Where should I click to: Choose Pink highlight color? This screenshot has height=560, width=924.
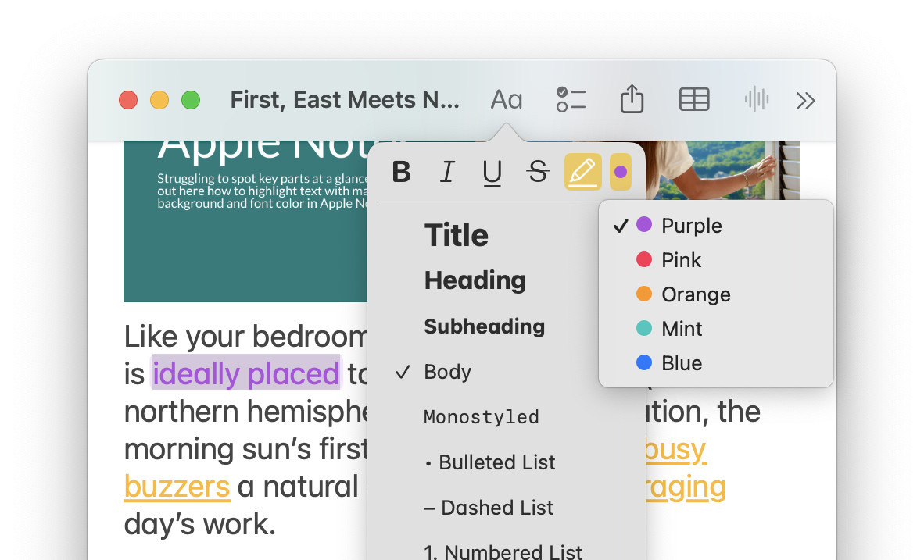pyautogui.click(x=715, y=259)
